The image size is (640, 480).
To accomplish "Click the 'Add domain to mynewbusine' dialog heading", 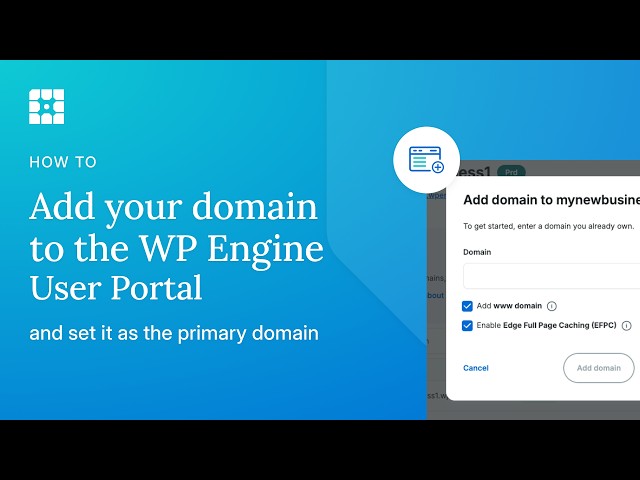I will pyautogui.click(x=551, y=200).
